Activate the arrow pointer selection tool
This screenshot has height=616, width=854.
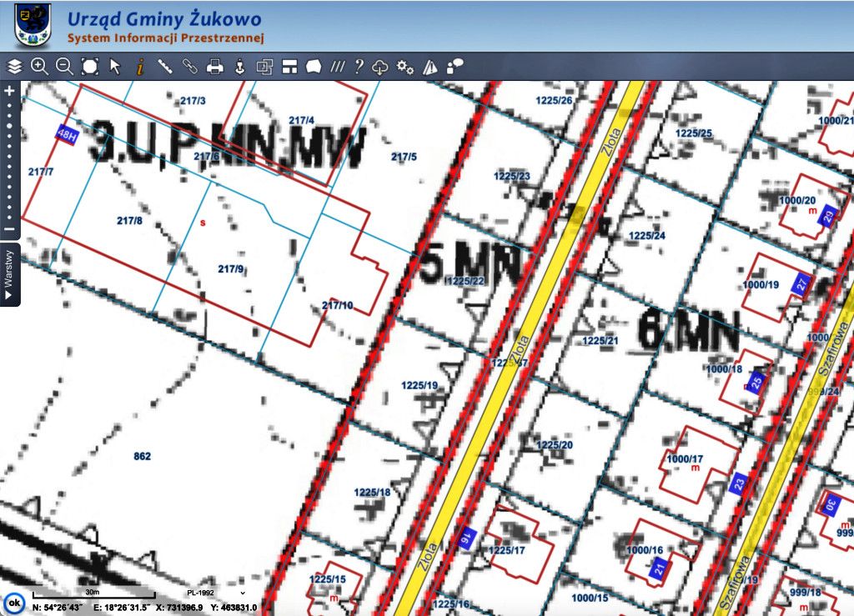tap(115, 67)
